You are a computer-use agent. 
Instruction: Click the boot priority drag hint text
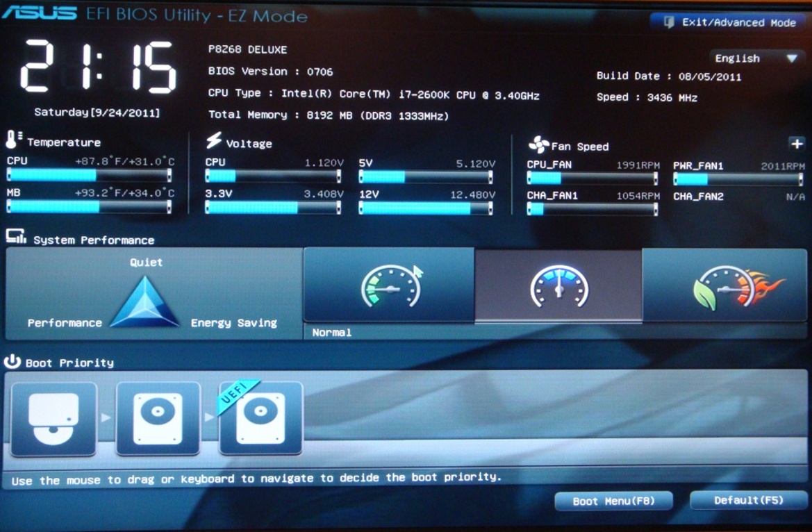(x=256, y=479)
